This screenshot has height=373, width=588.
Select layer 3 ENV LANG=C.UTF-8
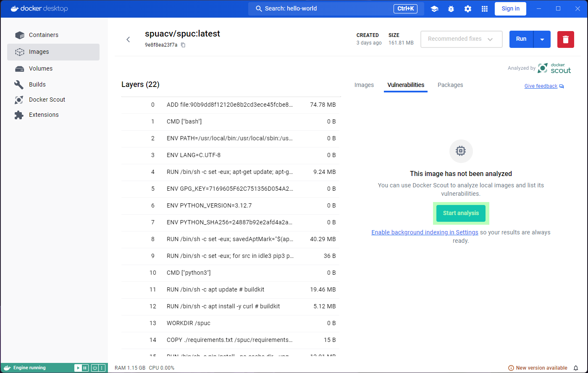(231, 155)
